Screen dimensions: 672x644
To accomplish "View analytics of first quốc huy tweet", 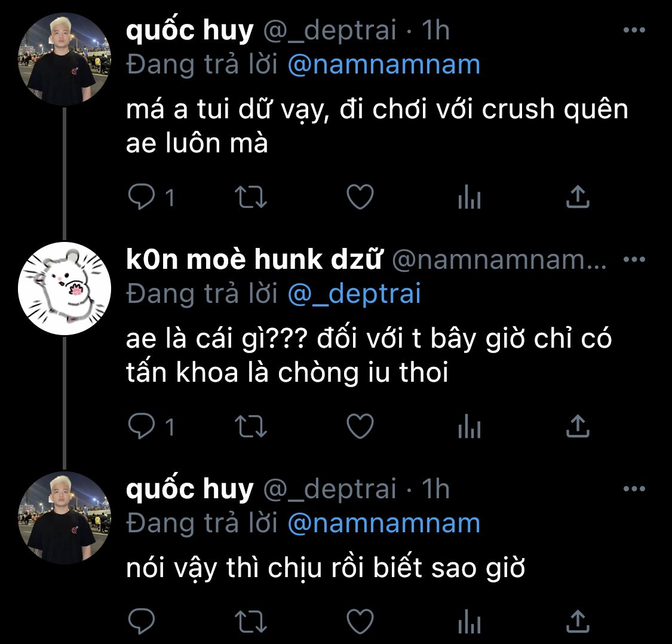I will tap(470, 197).
